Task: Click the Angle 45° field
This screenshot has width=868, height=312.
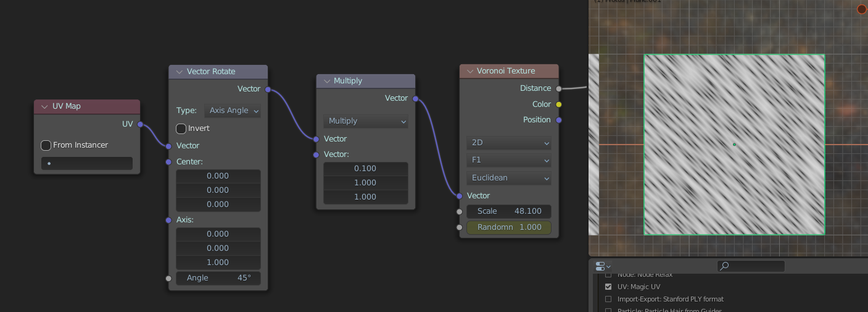Action: click(218, 278)
